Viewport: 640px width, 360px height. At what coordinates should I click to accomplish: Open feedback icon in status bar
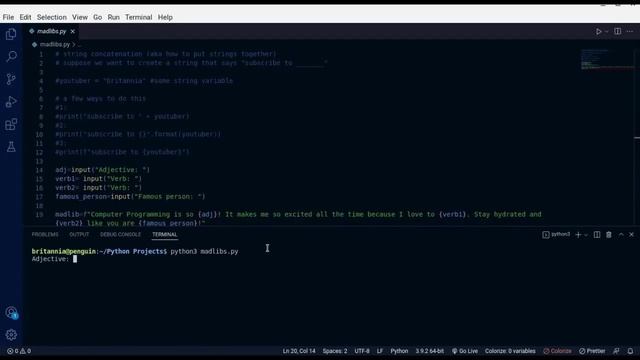pyautogui.click(x=616, y=351)
